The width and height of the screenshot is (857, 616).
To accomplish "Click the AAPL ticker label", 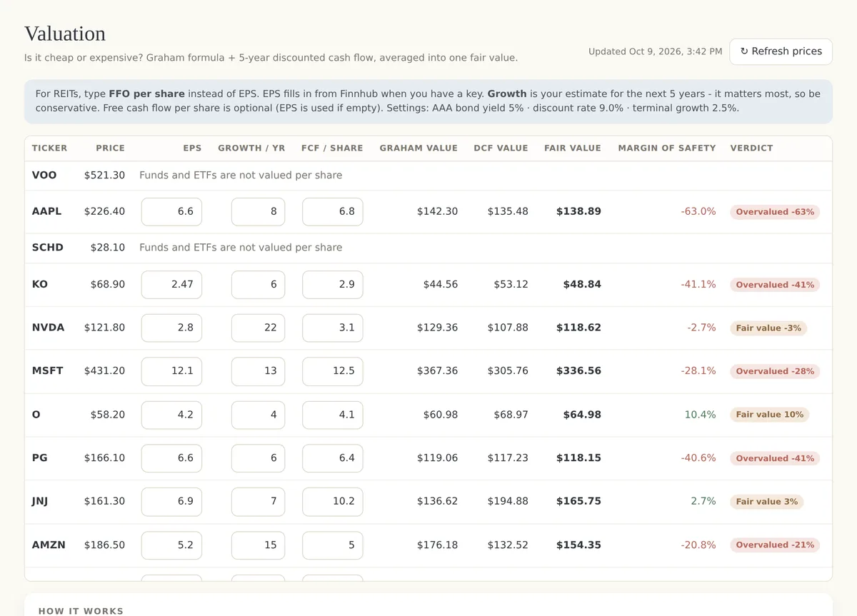I will pyautogui.click(x=46, y=211).
